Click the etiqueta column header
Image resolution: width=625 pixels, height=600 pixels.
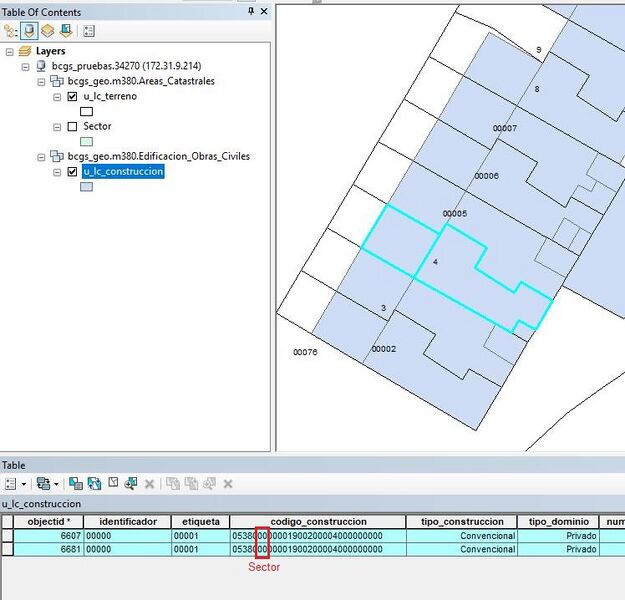pos(200,521)
